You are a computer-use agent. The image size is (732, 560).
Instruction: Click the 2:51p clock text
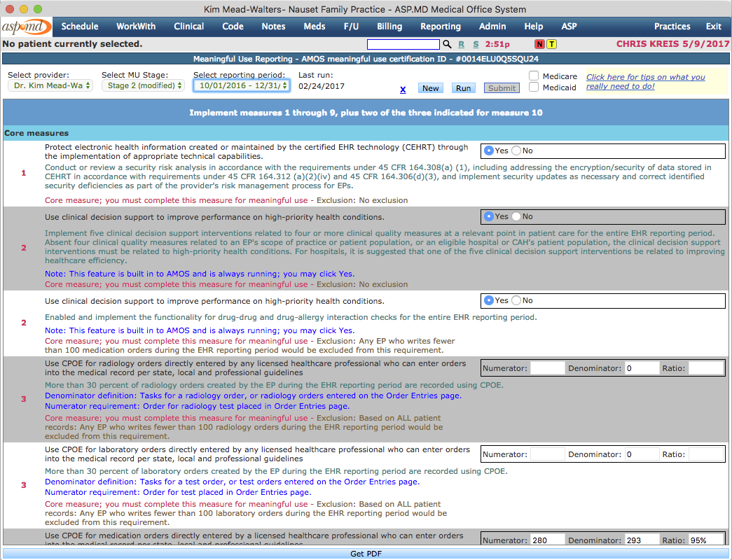pyautogui.click(x=497, y=44)
